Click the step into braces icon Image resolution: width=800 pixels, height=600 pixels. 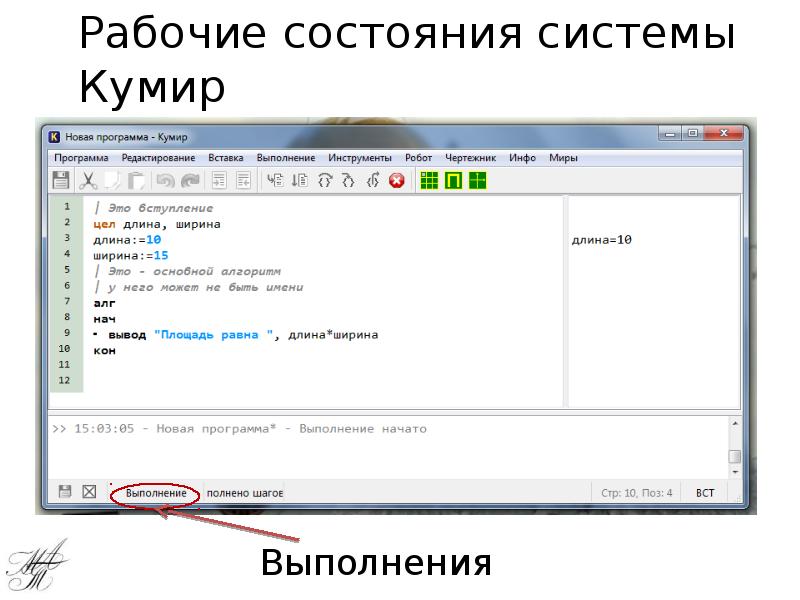tap(348, 180)
